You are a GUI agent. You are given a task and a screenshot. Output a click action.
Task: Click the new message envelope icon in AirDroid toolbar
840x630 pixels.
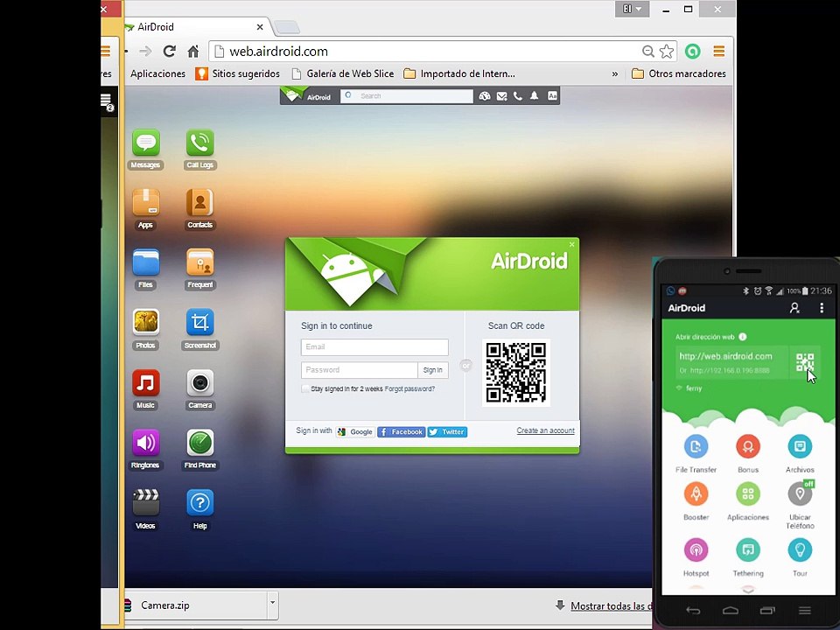[x=501, y=96]
